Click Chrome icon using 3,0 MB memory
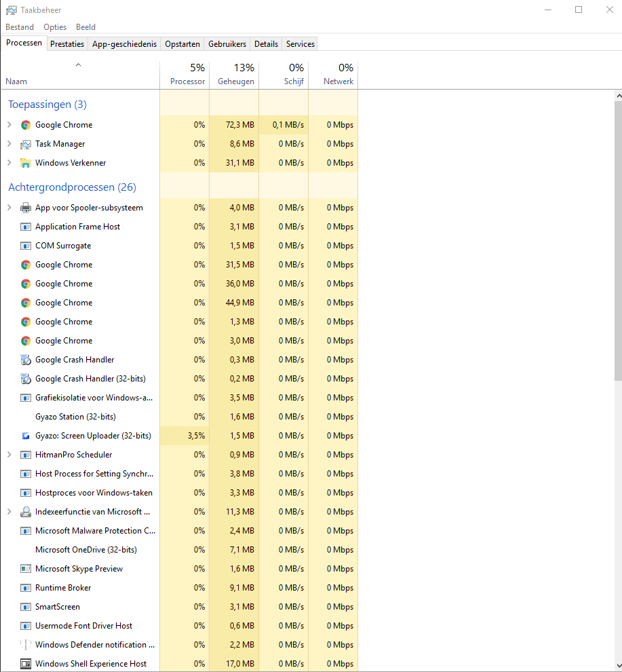622x672 pixels. 26,341
